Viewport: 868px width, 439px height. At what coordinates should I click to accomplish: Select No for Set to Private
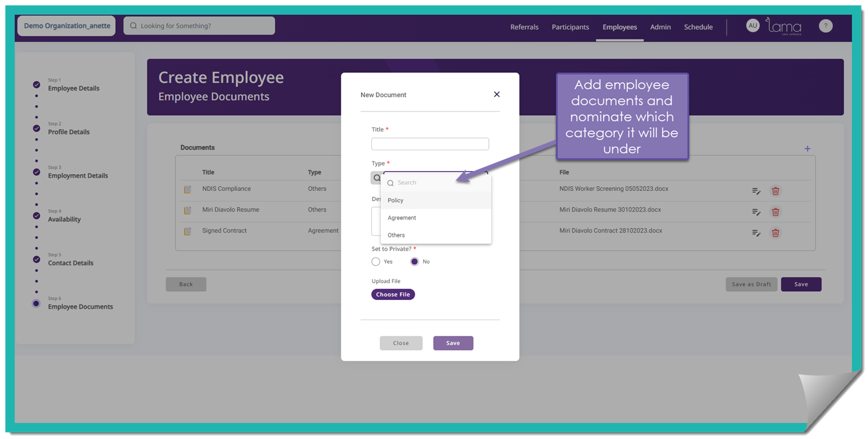click(x=414, y=262)
